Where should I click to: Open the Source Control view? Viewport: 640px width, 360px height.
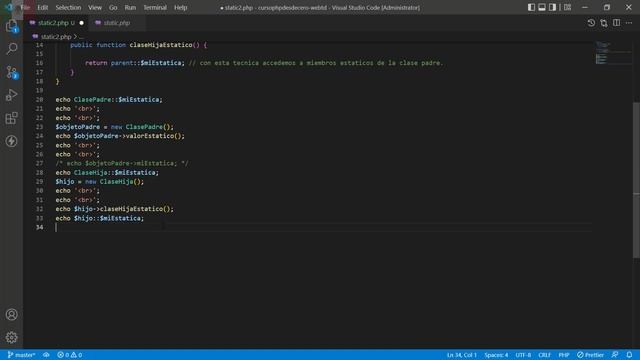[11, 72]
